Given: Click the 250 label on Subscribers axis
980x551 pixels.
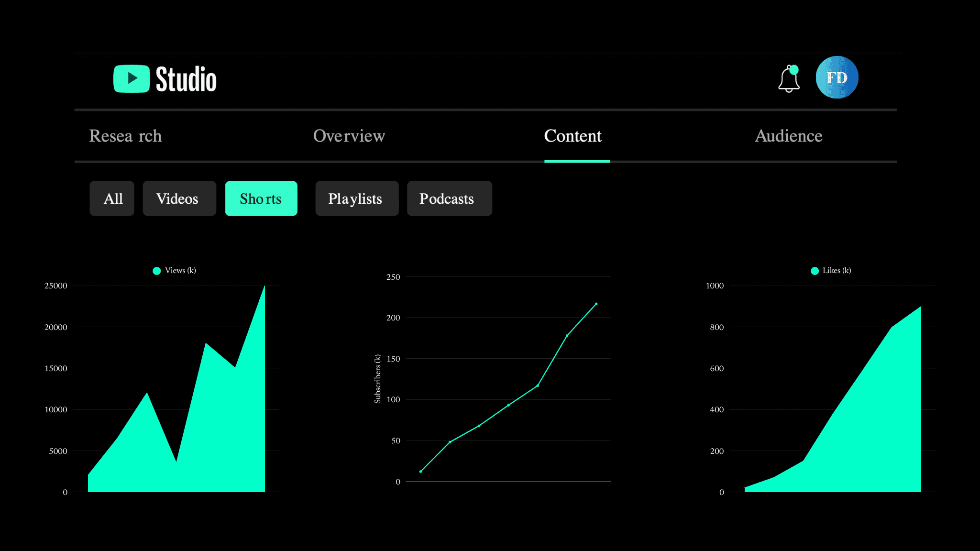Looking at the screenshot, I should pyautogui.click(x=393, y=277).
